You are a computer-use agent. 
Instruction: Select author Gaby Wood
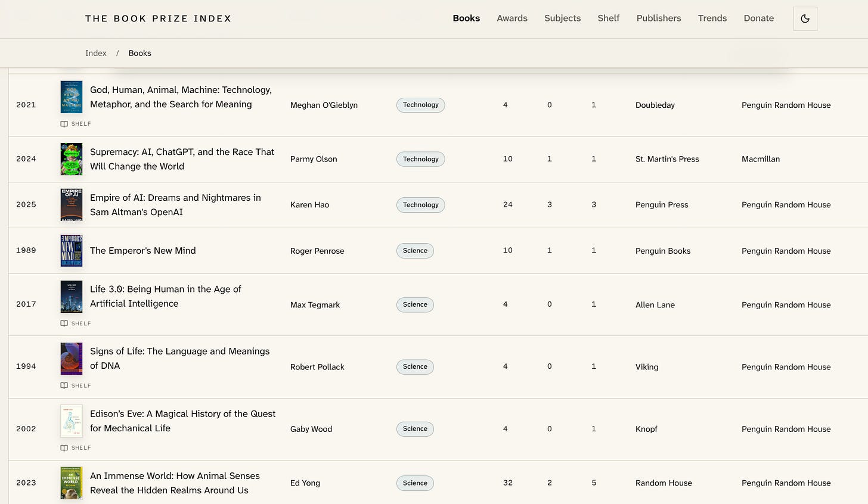pos(311,429)
